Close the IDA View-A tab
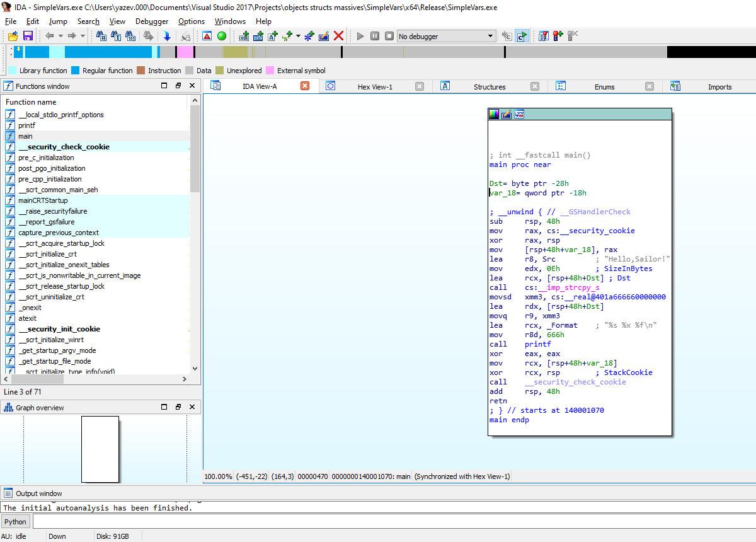This screenshot has height=542, width=756. tap(305, 86)
